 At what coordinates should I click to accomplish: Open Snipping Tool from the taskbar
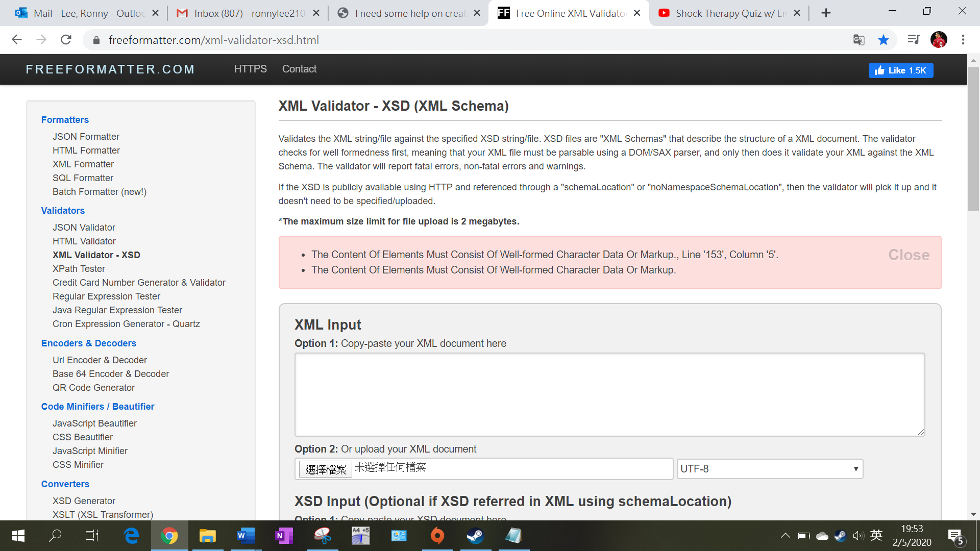pyautogui.click(x=322, y=536)
